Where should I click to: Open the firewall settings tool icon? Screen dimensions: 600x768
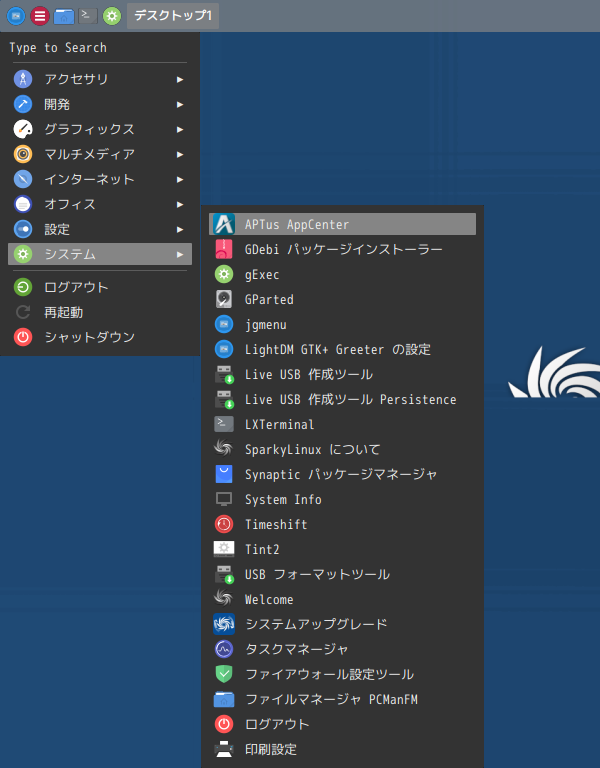pos(224,674)
